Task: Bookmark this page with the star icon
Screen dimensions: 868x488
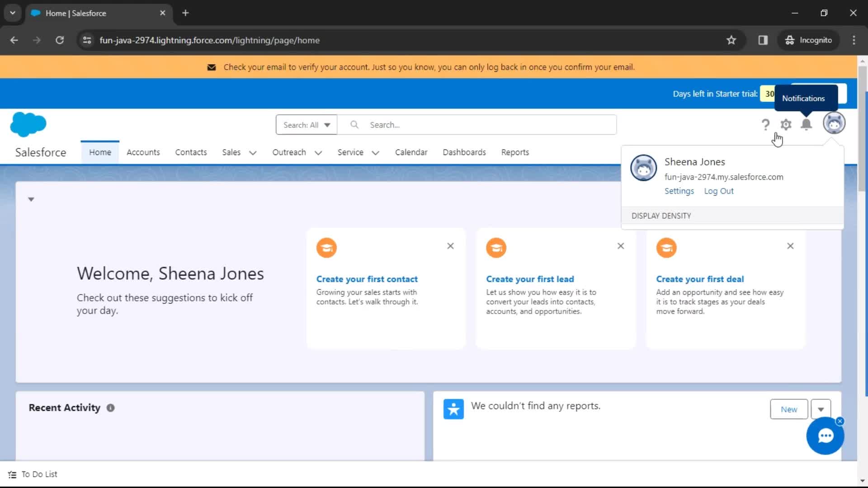Action: [x=731, y=40]
